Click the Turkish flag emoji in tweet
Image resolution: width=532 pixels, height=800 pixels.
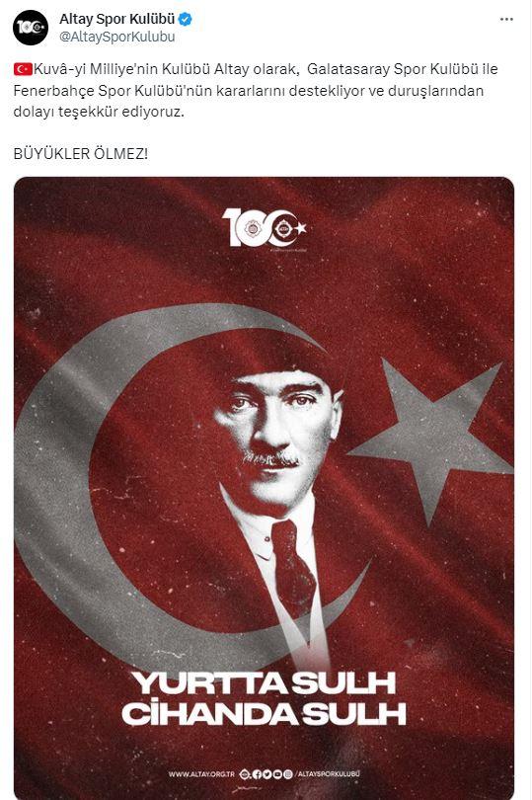pos(23,69)
